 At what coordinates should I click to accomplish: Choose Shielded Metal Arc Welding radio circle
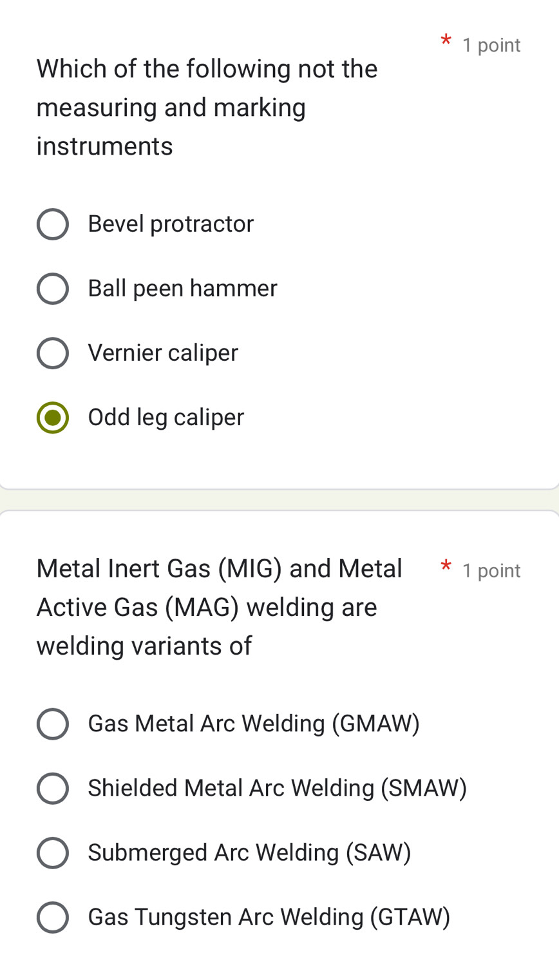tap(53, 789)
